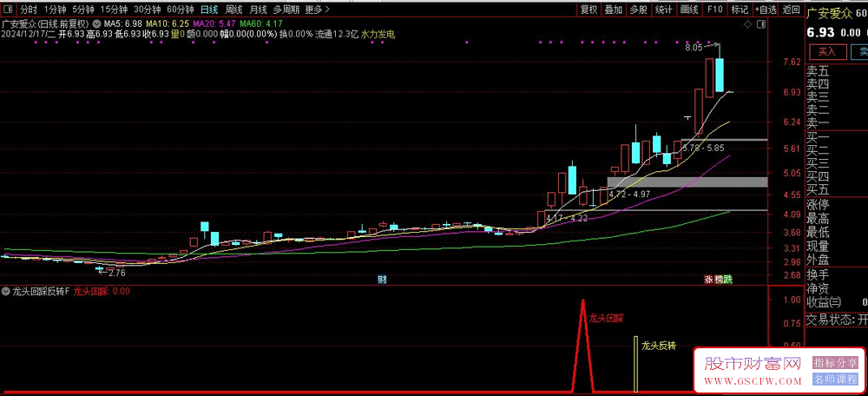Open the 多股 multi-stock view
This screenshot has height=396, width=868.
coord(638,10)
